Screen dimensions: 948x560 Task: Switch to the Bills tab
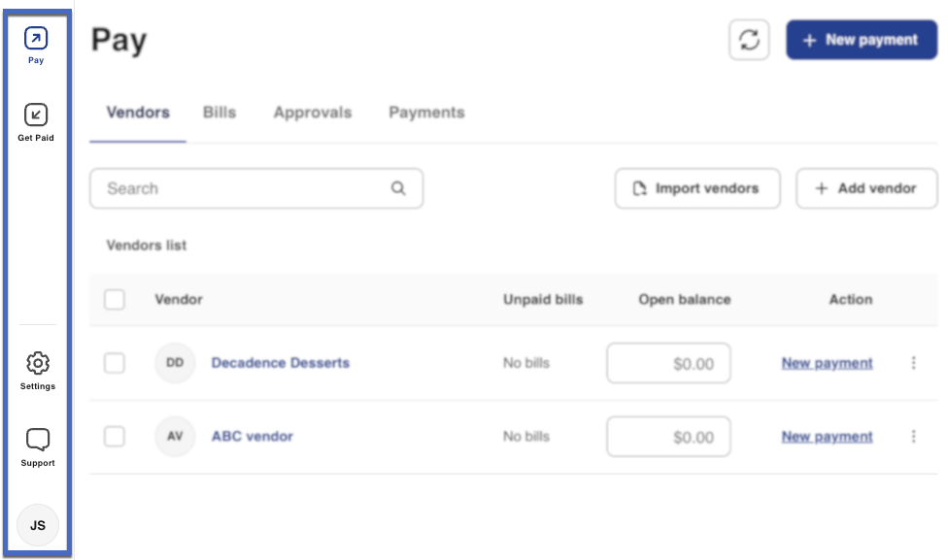(220, 113)
